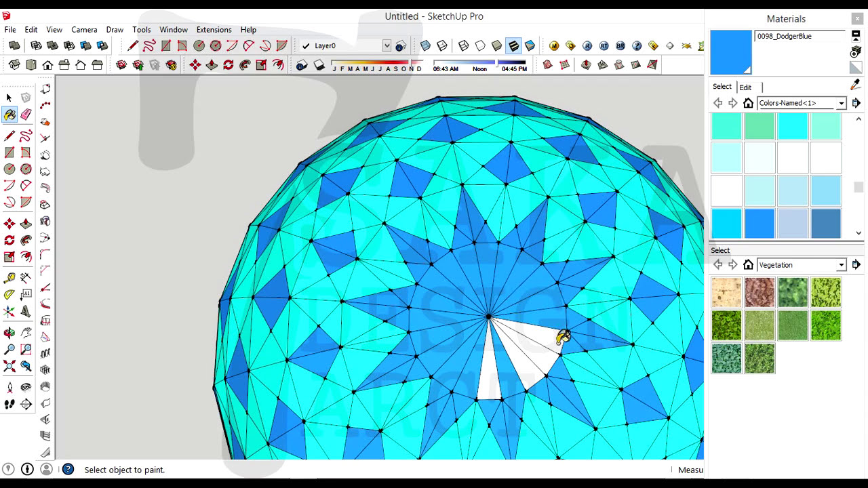868x488 pixels.
Task: Open blue question mark help icon
Action: tap(637, 45)
